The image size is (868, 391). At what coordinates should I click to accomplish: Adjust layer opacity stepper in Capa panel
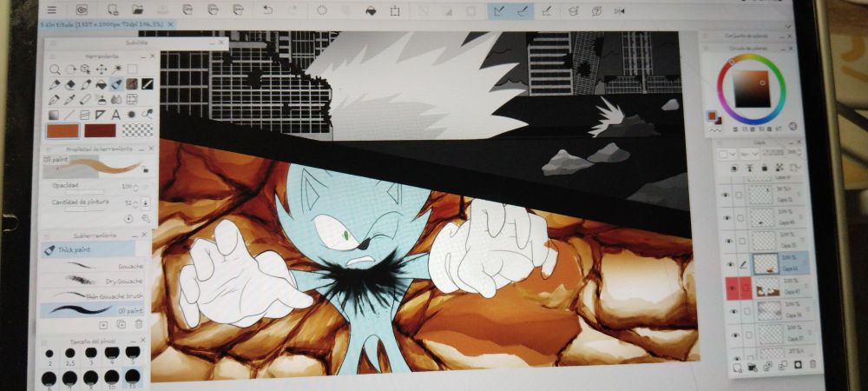point(801,151)
